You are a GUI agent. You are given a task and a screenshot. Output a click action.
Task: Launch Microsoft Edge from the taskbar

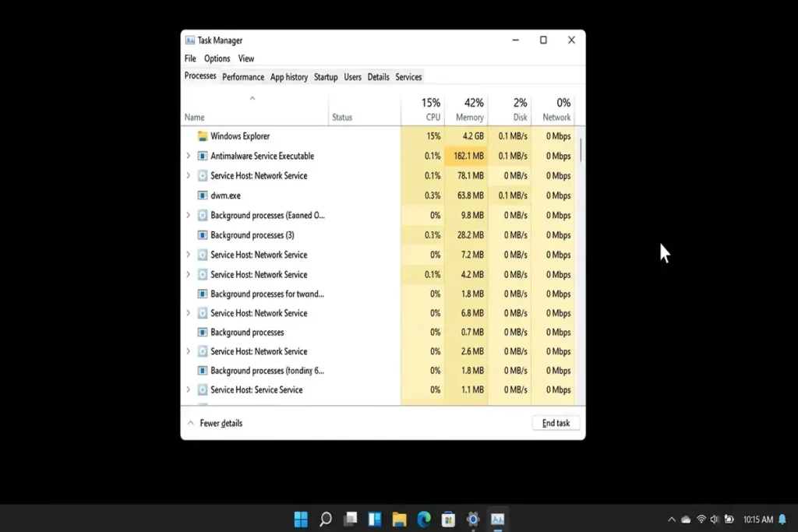coord(423,519)
